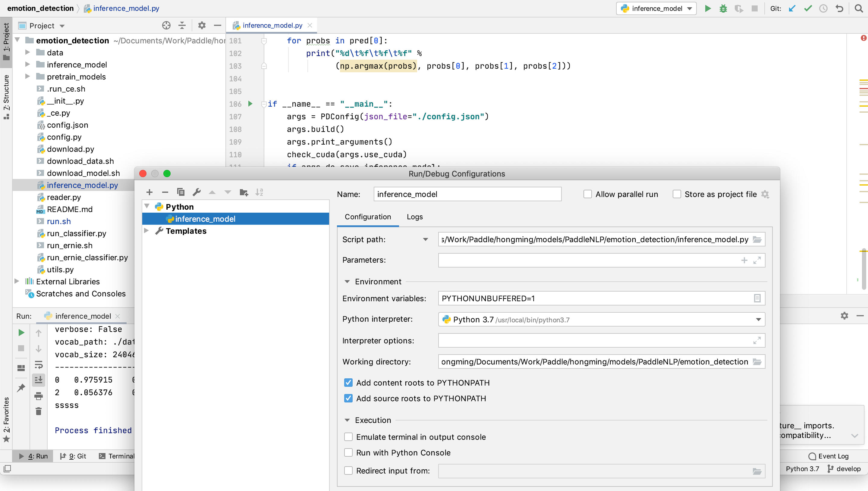Open the Python interpreter dropdown

[x=758, y=319]
